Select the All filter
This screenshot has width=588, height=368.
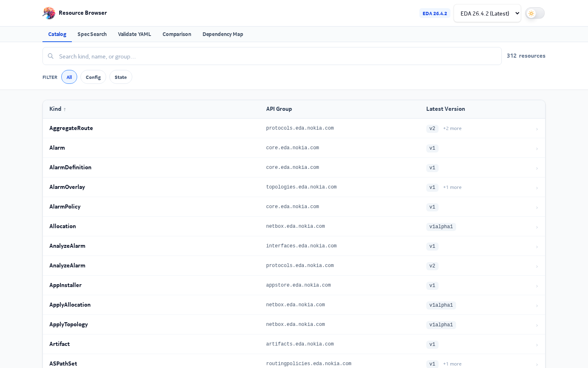(x=69, y=77)
